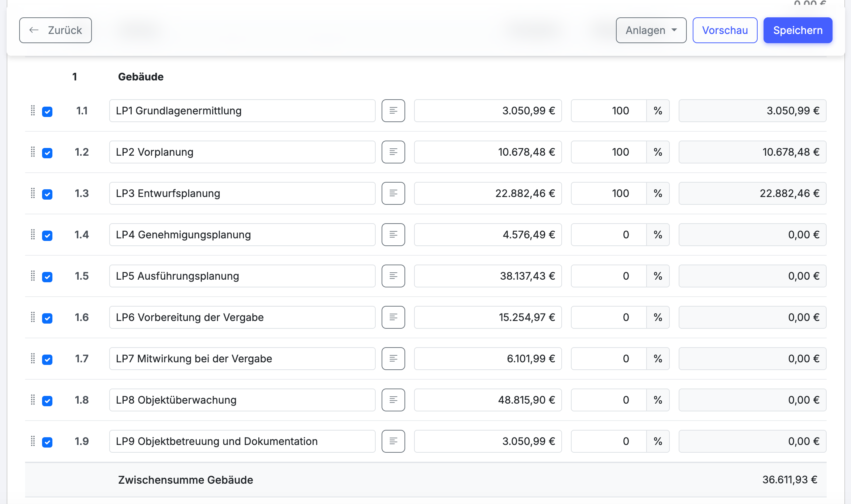This screenshot has width=851, height=504.
Task: Open description icon for LP5 Ausführungsplanung
Action: click(x=393, y=276)
